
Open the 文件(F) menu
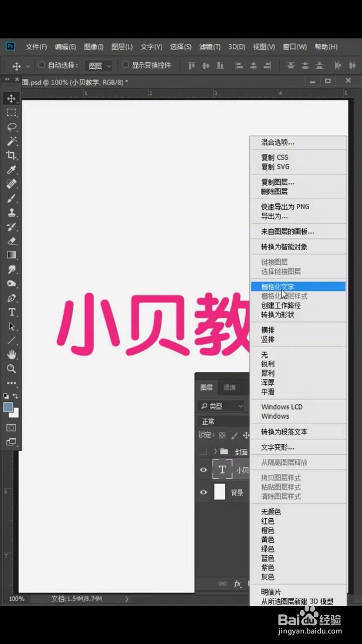(36, 47)
